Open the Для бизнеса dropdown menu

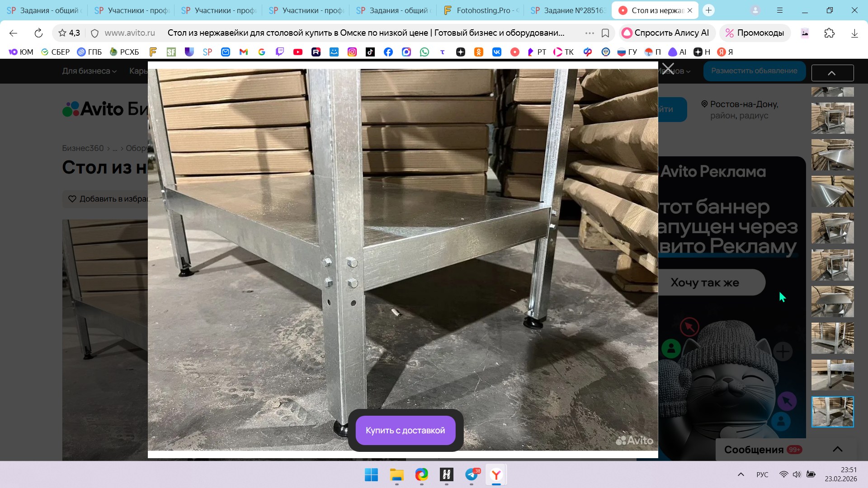[x=89, y=71]
